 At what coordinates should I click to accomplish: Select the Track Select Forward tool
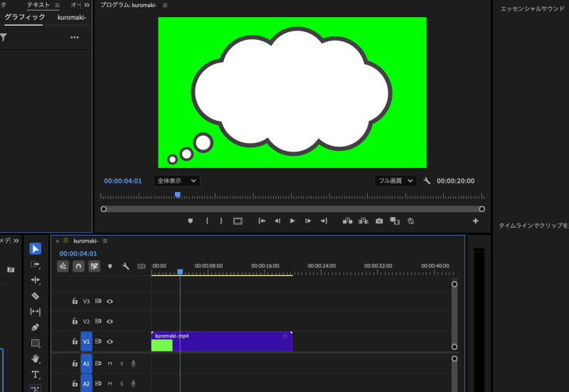coord(36,264)
